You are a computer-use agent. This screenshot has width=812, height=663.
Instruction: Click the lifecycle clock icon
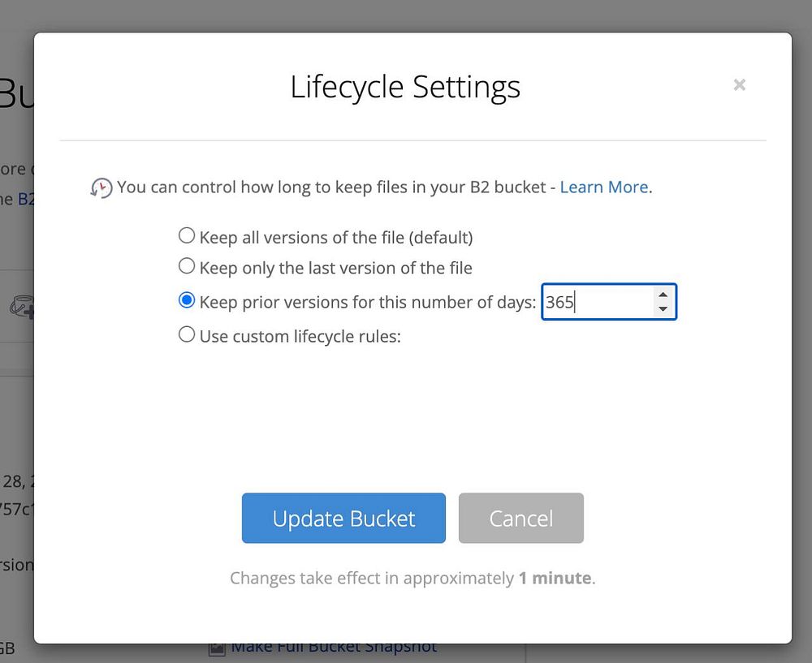point(101,188)
